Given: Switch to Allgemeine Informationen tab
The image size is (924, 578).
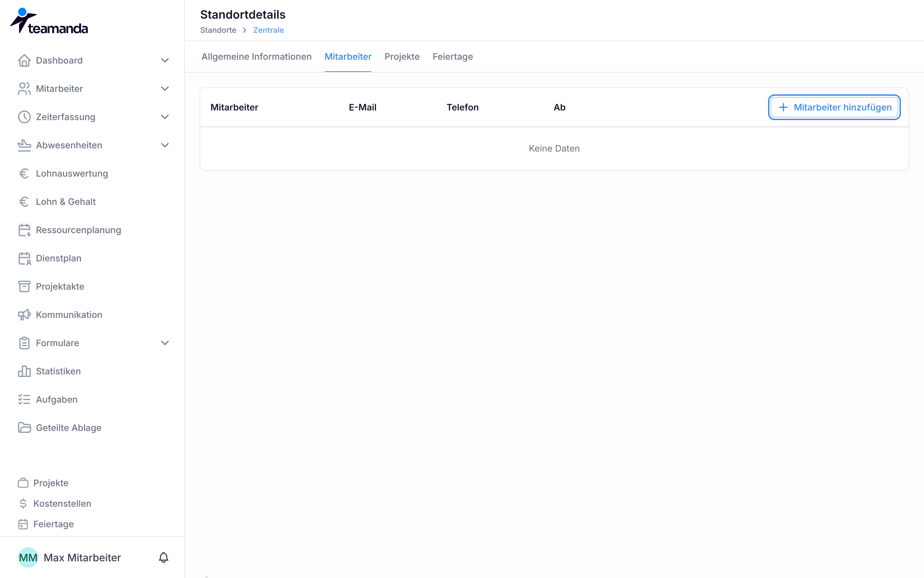Looking at the screenshot, I should tap(257, 57).
